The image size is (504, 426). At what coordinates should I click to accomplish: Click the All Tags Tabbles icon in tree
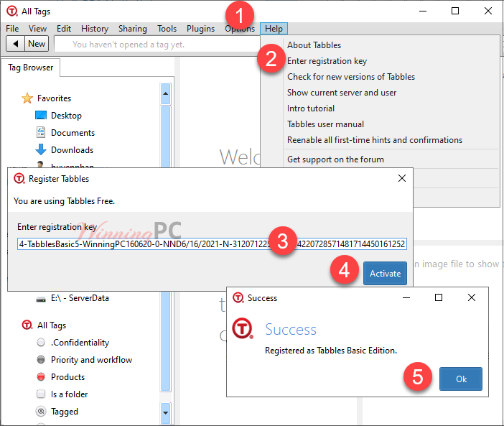coord(27,325)
